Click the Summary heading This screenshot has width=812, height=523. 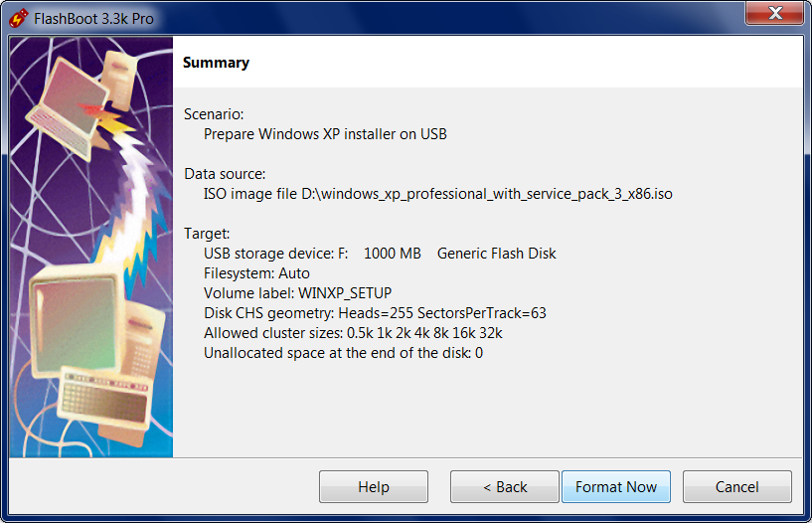tap(216, 63)
